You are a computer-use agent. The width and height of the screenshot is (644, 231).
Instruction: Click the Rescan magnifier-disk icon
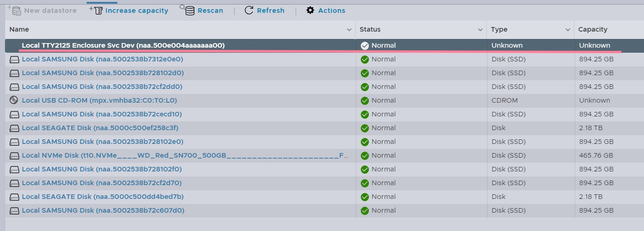click(x=189, y=10)
